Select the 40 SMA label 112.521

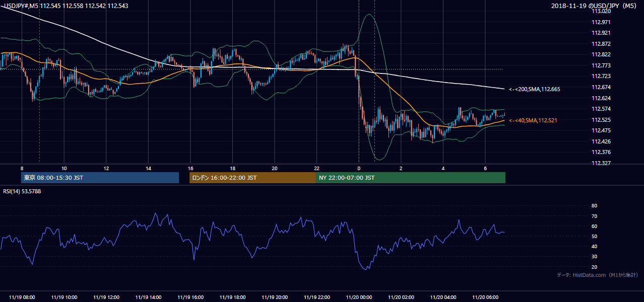pyautogui.click(x=533, y=121)
